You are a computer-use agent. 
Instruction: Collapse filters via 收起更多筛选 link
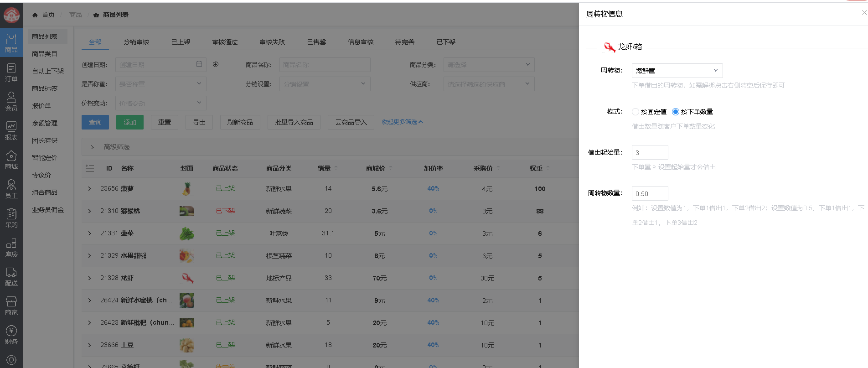(402, 122)
